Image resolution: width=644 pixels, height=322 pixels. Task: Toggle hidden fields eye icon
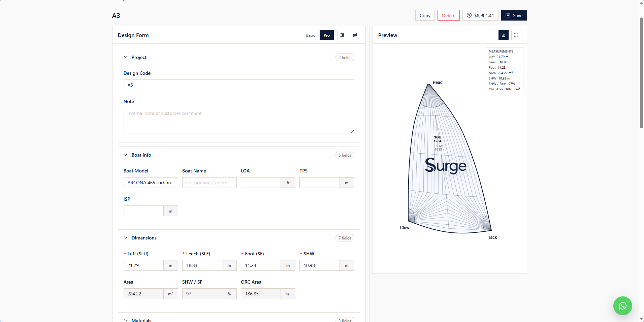(x=355, y=35)
